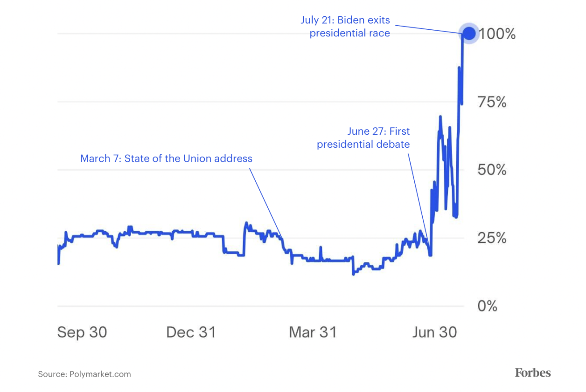
Task: Click 'March 7: State of the Union address' label
Action: [x=166, y=158]
